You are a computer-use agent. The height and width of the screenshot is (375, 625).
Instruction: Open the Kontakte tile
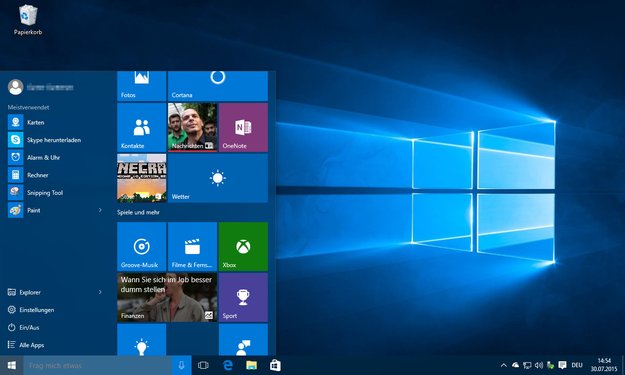(x=142, y=127)
